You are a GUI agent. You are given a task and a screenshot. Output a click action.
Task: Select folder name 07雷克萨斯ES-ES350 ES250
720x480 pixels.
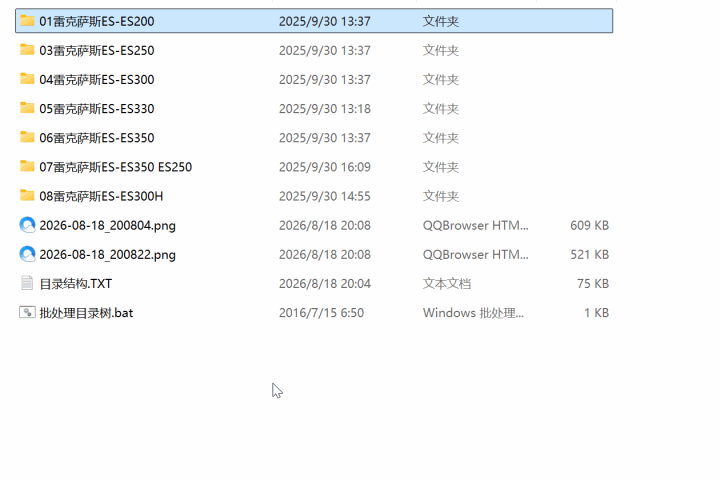coord(116,167)
